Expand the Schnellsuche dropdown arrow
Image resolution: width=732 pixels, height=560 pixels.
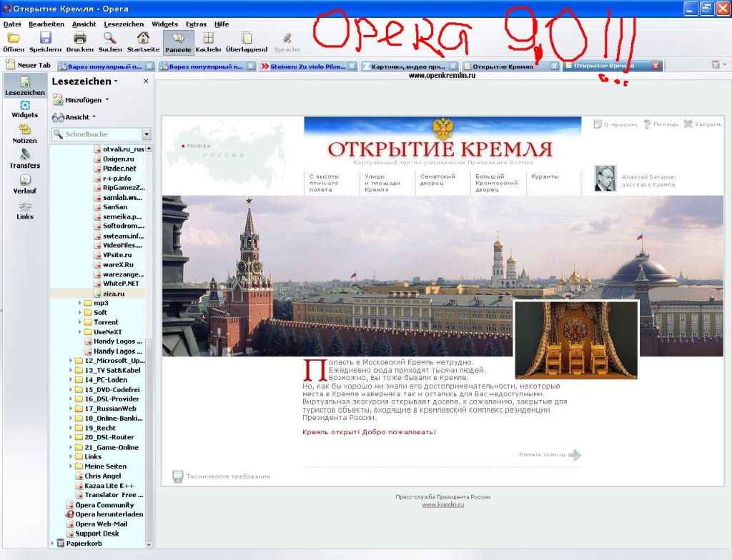147,134
